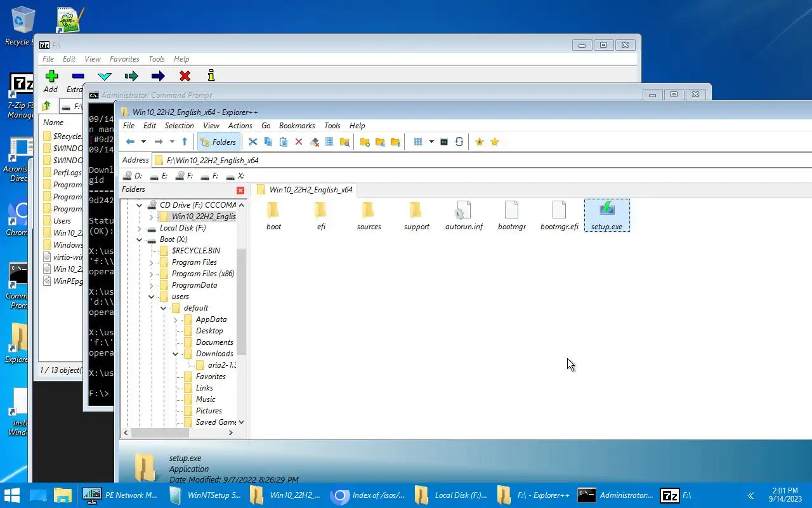
Task: Open the Windows Start button
Action: 12,495
